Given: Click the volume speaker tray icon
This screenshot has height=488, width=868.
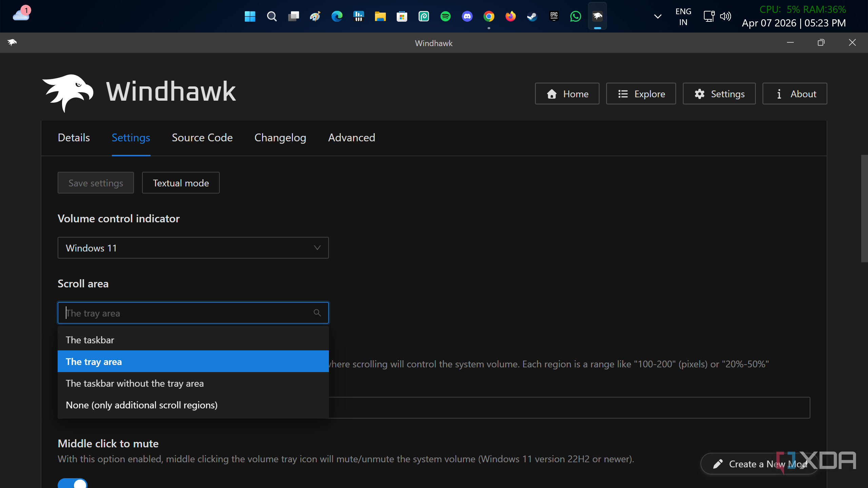Looking at the screenshot, I should 725,16.
